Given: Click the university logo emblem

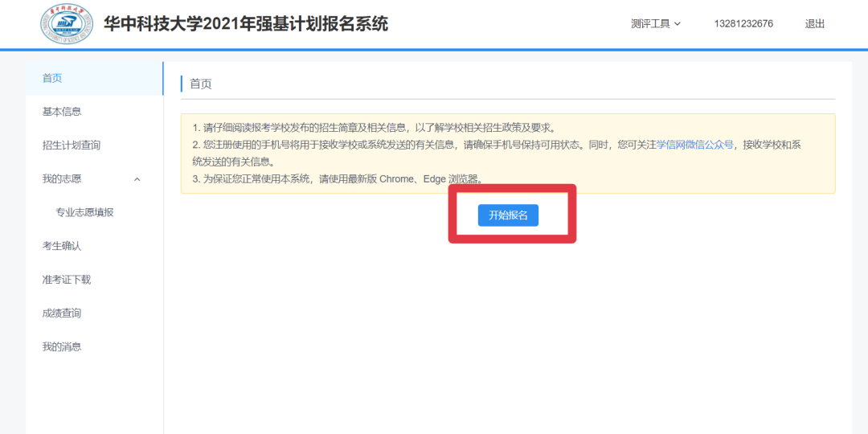Looking at the screenshot, I should [x=67, y=23].
